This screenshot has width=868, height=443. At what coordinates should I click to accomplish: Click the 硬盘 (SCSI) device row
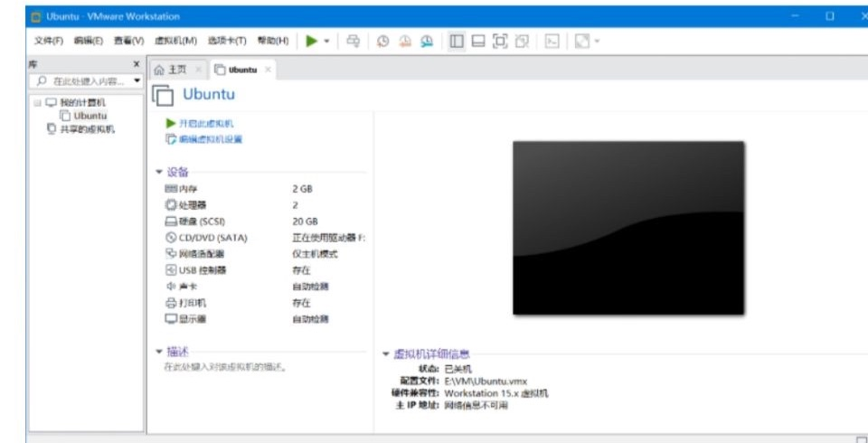(265, 221)
